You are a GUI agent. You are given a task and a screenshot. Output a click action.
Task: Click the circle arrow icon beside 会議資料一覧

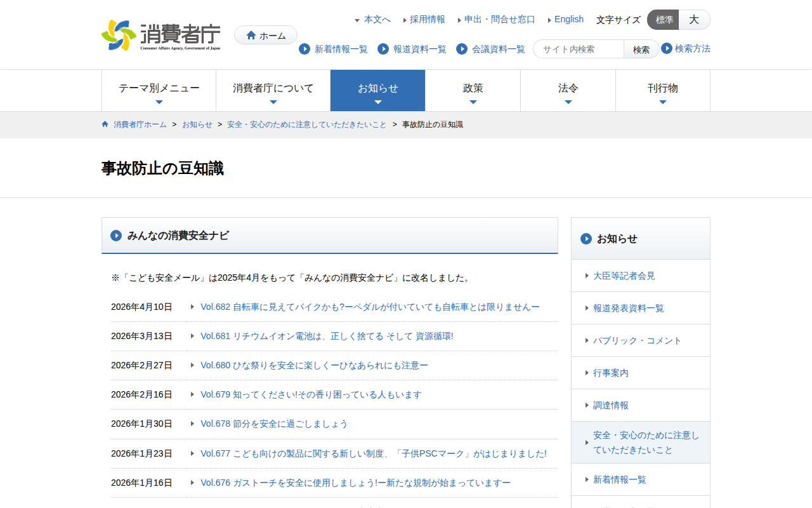[x=462, y=49]
